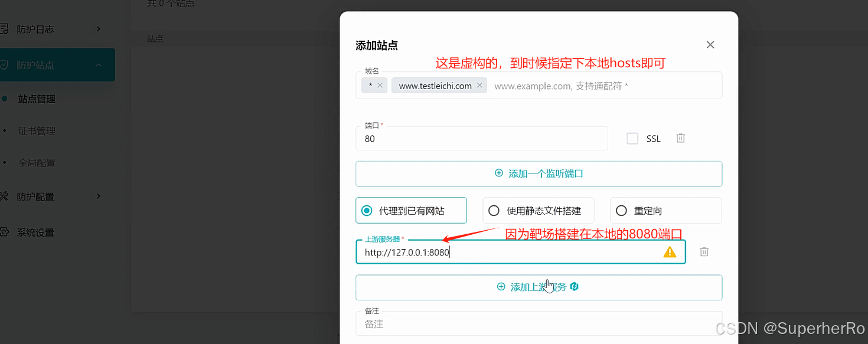Enable the SSL checkbox
The width and height of the screenshot is (868, 344).
pos(632,139)
